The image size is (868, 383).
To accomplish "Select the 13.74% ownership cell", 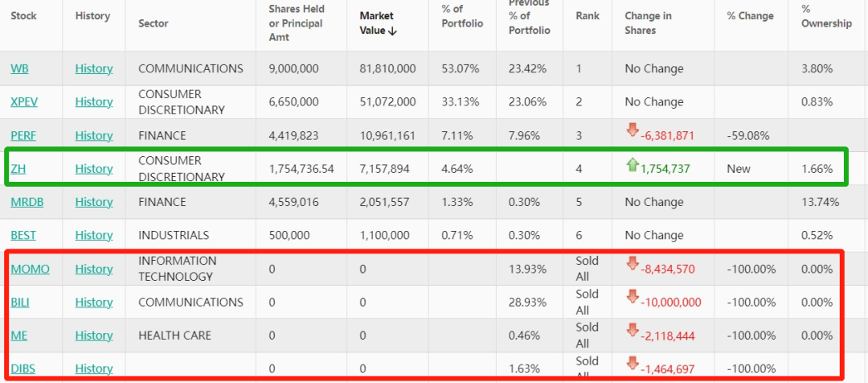I will [821, 202].
